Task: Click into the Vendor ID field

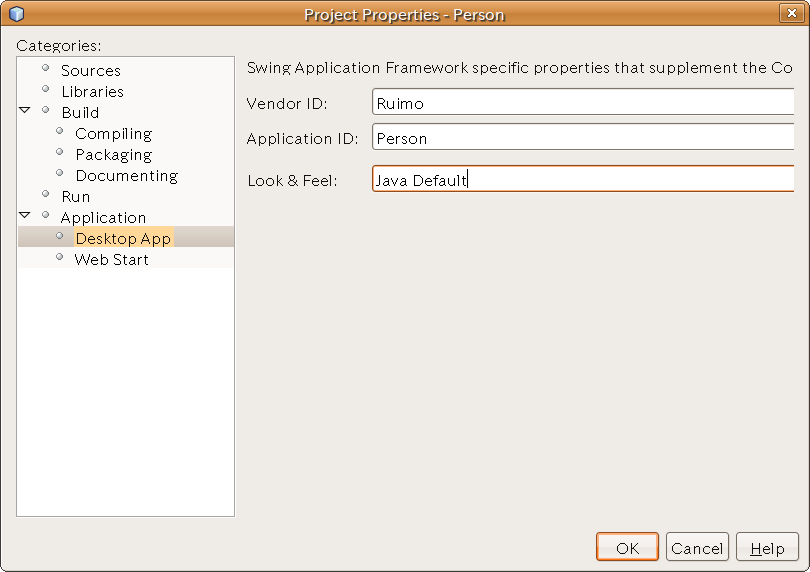Action: [582, 103]
